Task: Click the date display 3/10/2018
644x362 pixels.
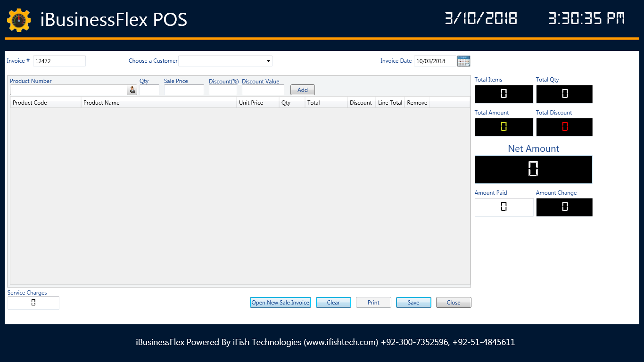Action: coord(481,19)
